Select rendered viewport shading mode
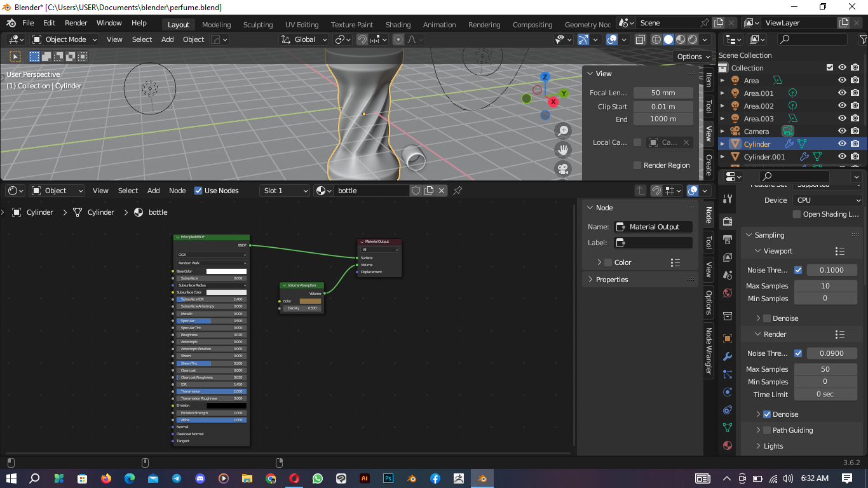This screenshot has height=488, width=868. (x=693, y=39)
